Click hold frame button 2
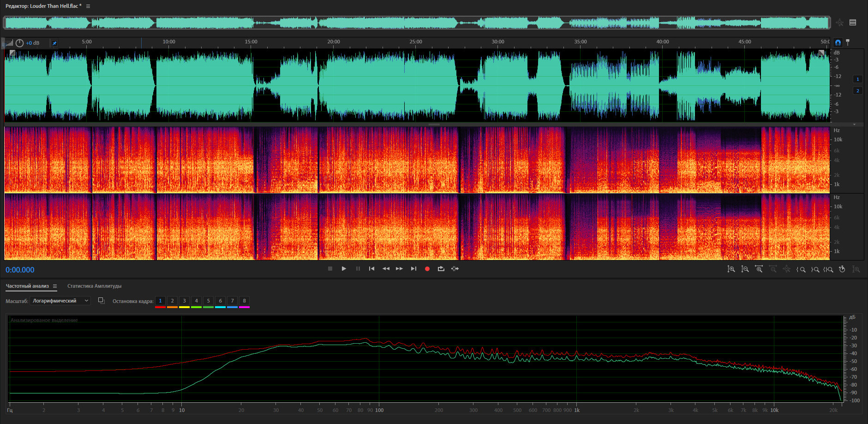 tap(172, 301)
